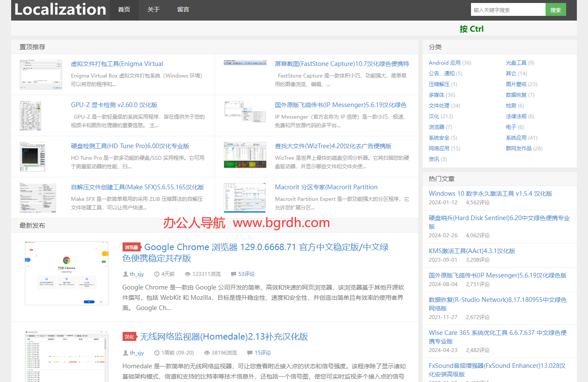588x382 pixels.
Task: Open 国外原版飞鸽传书 in 热门文章 list
Action: pos(498,275)
